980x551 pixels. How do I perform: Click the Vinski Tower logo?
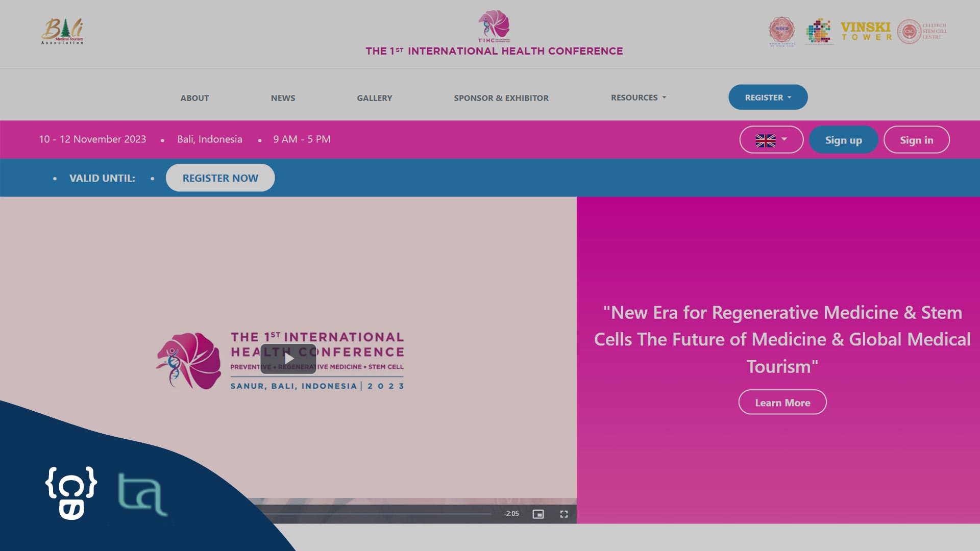tap(866, 31)
